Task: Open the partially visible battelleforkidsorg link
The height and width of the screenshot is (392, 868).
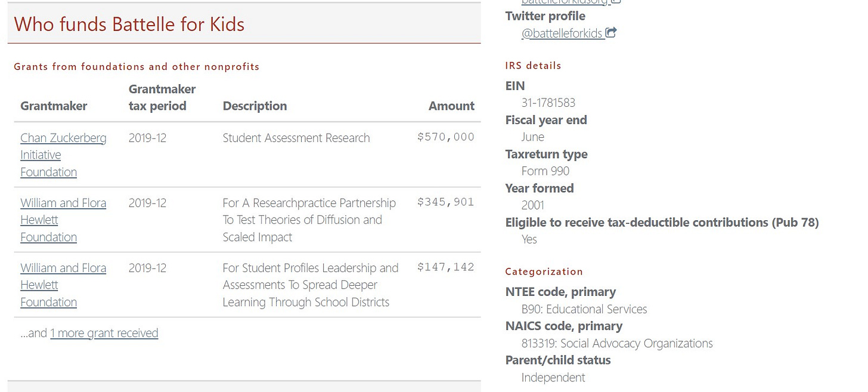Action: tap(565, 2)
